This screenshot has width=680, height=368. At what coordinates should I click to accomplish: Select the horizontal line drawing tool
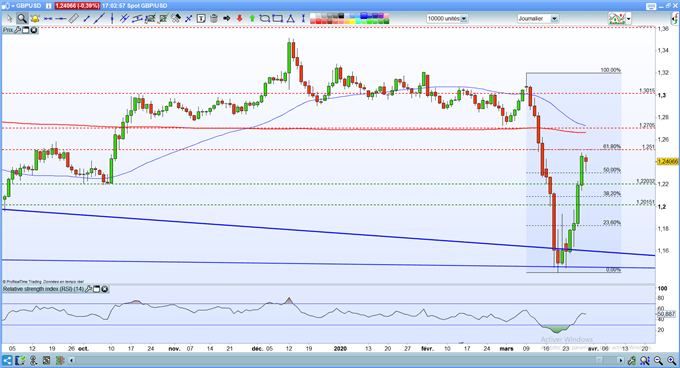48,19
